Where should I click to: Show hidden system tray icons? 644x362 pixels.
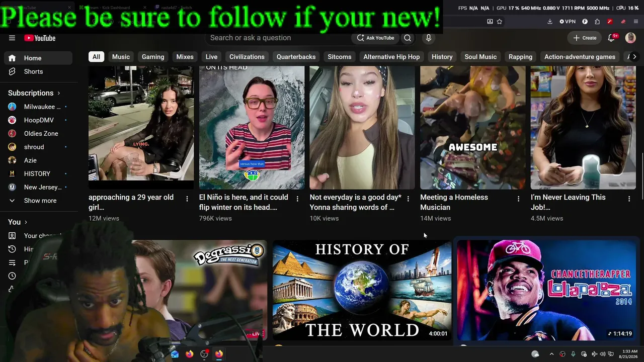[x=551, y=354]
